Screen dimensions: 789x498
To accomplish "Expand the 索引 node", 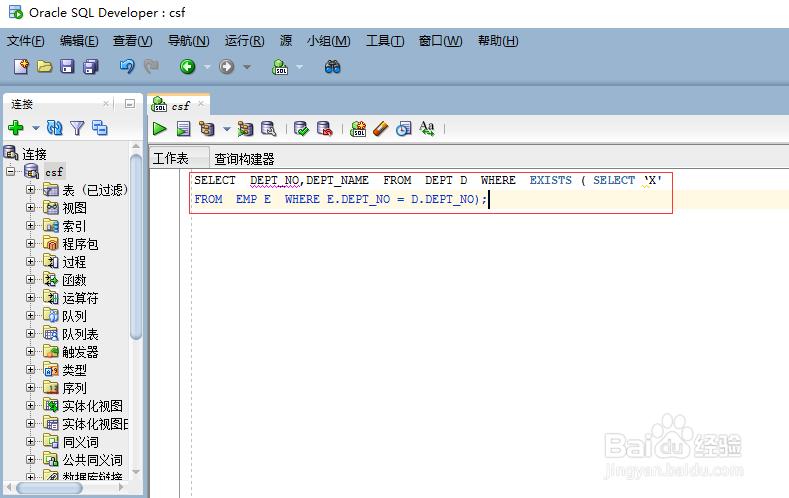I will (31, 226).
